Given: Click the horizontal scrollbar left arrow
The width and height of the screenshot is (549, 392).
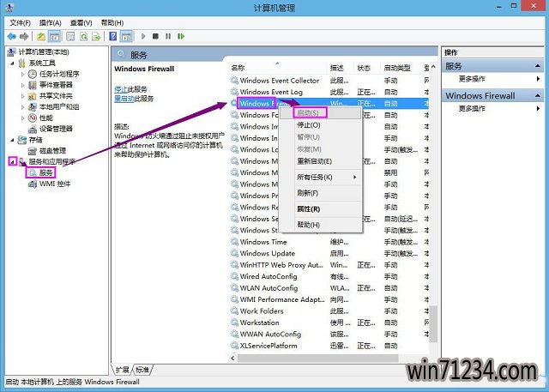Looking at the screenshot, I should tap(232, 358).
